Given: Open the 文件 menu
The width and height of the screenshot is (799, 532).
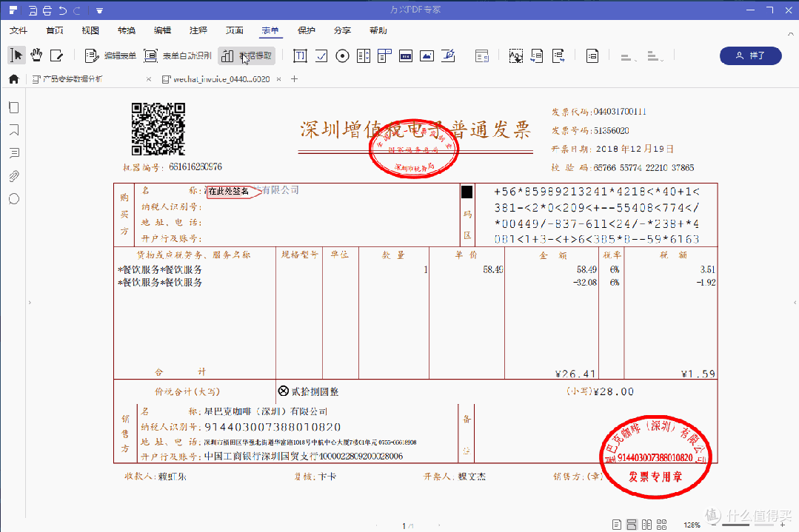Looking at the screenshot, I should pos(19,30).
